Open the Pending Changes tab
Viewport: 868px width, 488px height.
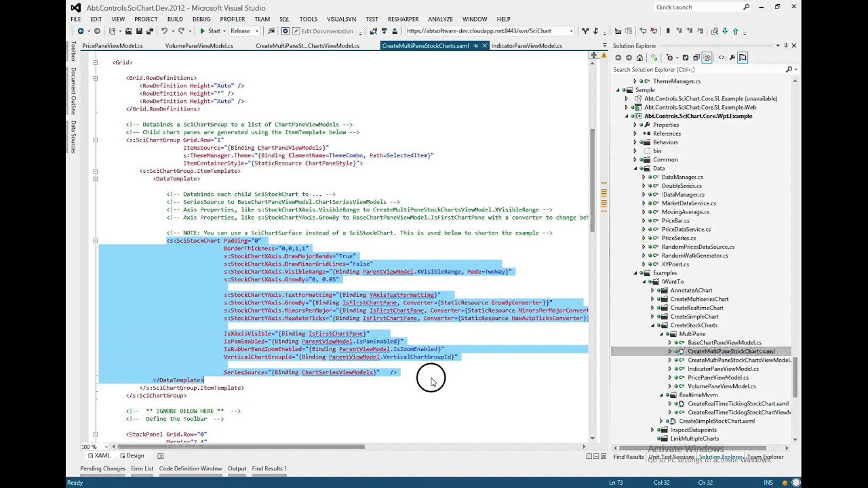(x=102, y=468)
